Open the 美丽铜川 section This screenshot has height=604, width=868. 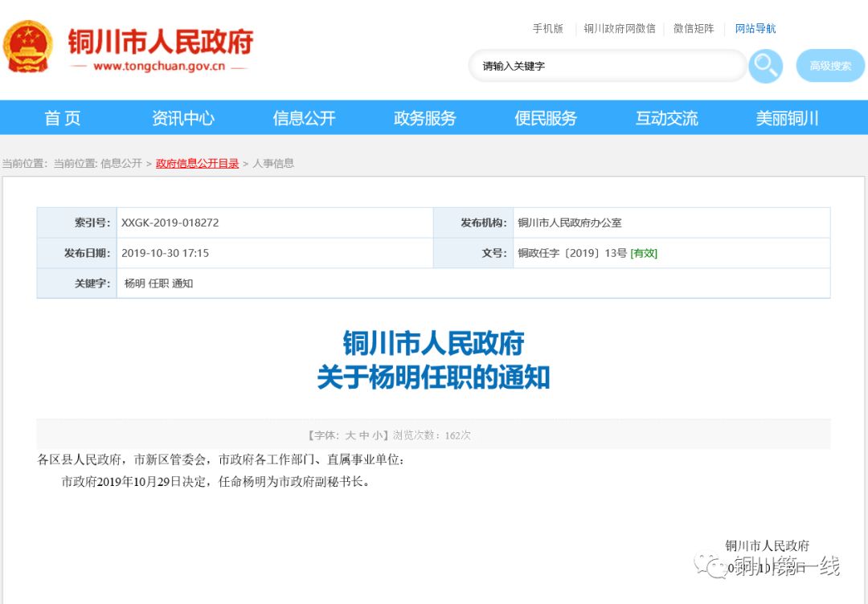point(786,117)
